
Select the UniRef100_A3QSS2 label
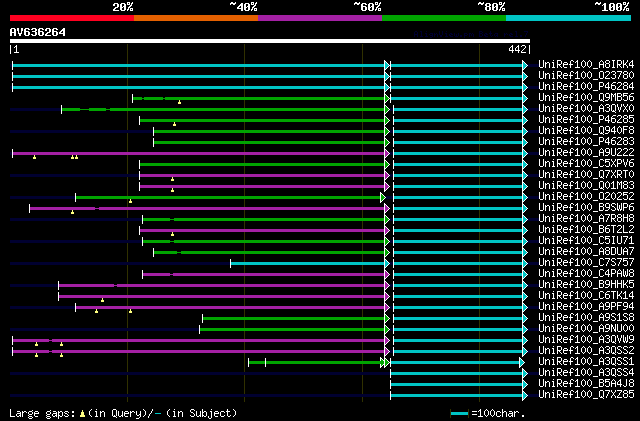[586, 351]
